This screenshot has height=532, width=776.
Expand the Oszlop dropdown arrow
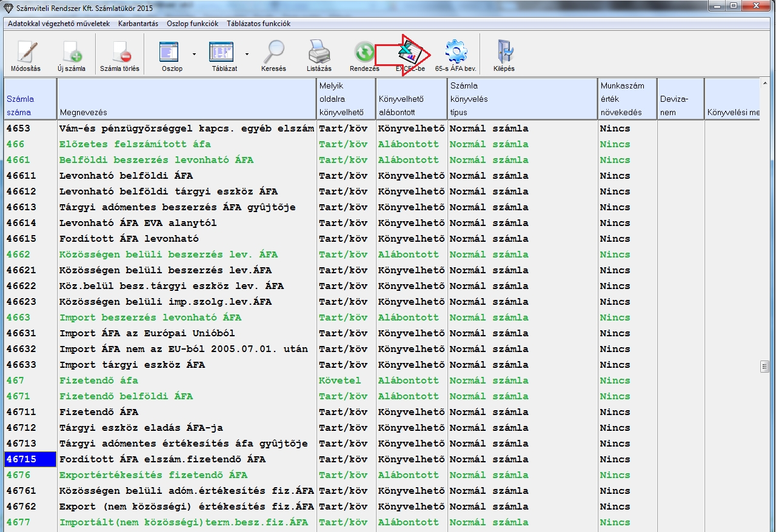194,54
